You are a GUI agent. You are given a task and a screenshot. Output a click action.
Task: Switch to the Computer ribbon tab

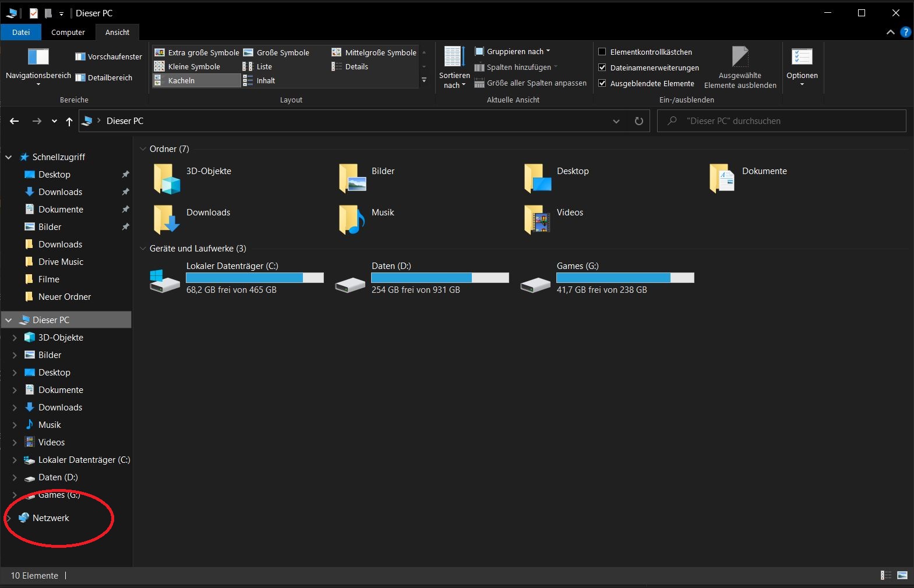click(x=68, y=32)
